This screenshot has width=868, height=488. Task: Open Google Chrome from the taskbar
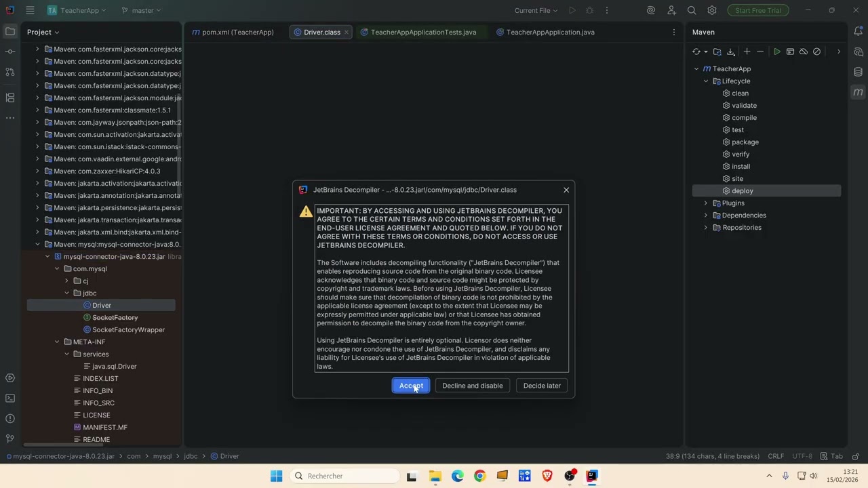click(479, 476)
